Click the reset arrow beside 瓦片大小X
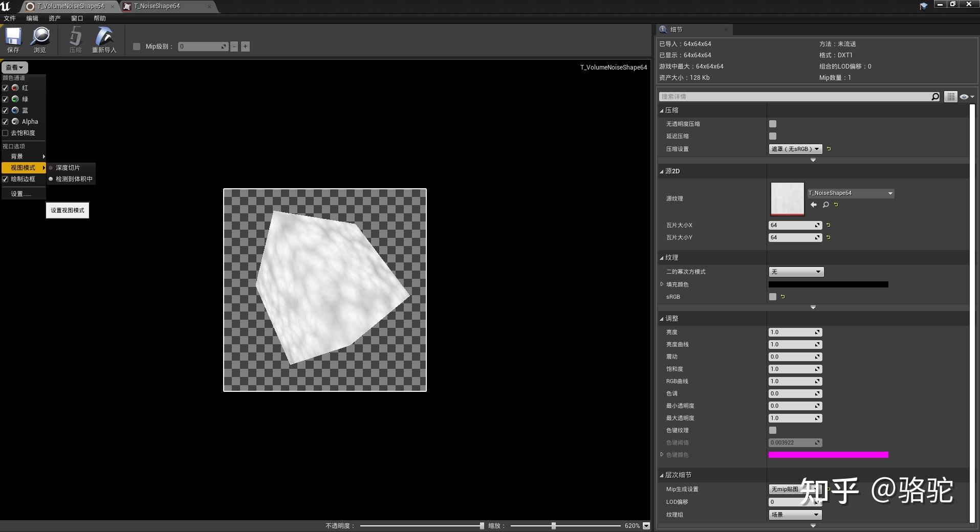The image size is (980, 532). [829, 225]
